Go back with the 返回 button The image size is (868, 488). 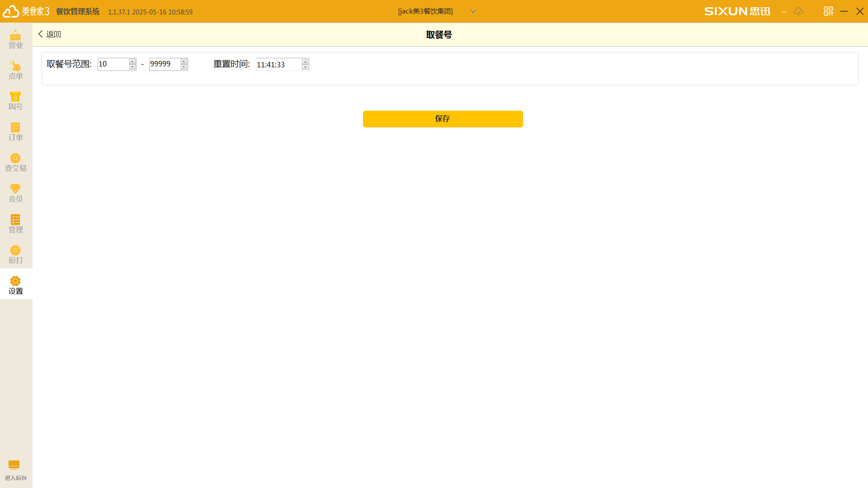click(x=50, y=34)
